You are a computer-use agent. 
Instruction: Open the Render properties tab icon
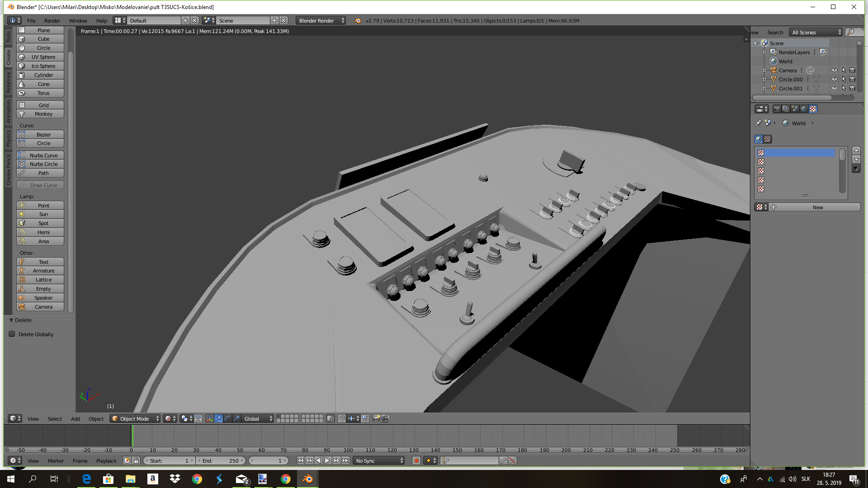(x=777, y=109)
